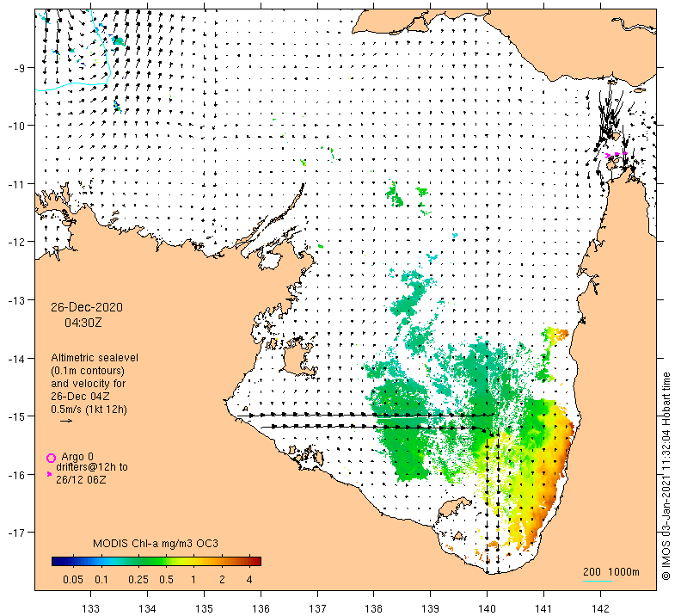Click the magenta drifter markers near Torres Strait
681x616 pixels.
coord(617,154)
